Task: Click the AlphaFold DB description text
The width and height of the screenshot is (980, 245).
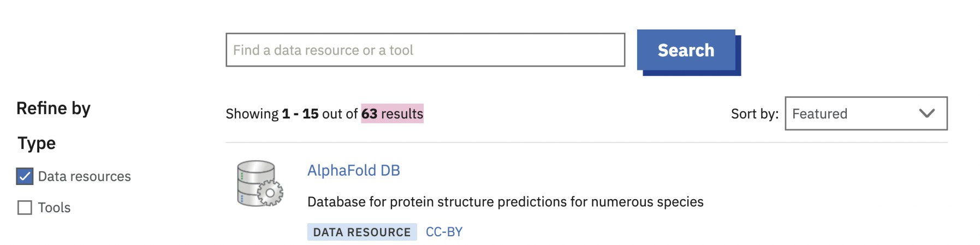Action: [x=505, y=202]
